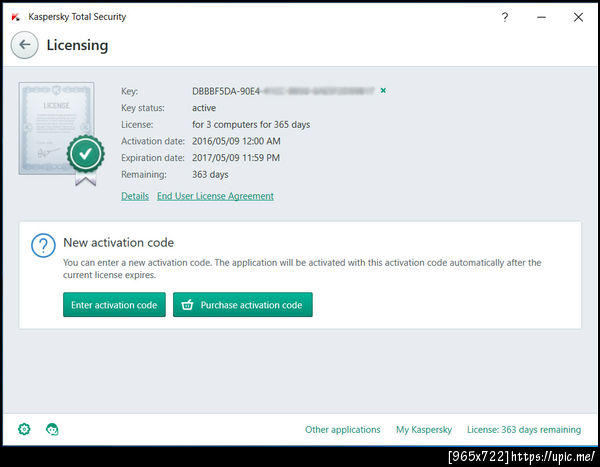
Task: Click the 'Activation date:' label
Action: tap(153, 141)
